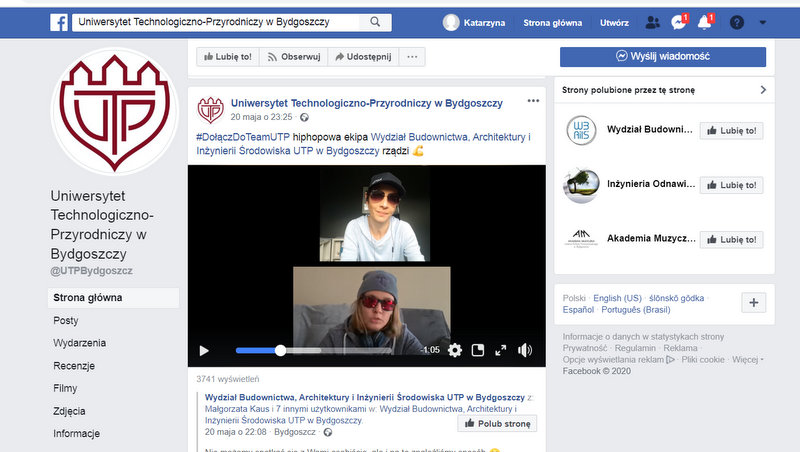The image size is (800, 452).
Task: Like Wydział Budowni... page
Action: pos(731,131)
